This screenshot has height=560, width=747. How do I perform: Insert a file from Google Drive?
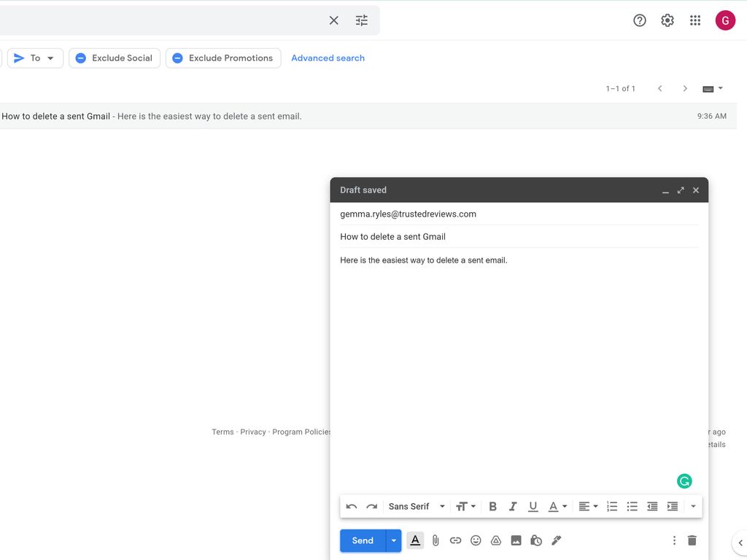pyautogui.click(x=496, y=540)
